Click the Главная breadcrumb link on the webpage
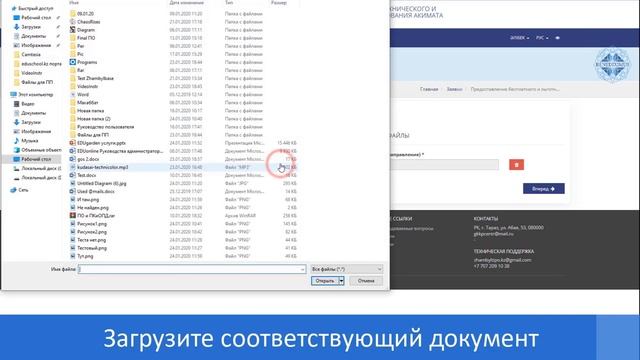Viewport: 640px width, 360px height. tap(429, 89)
